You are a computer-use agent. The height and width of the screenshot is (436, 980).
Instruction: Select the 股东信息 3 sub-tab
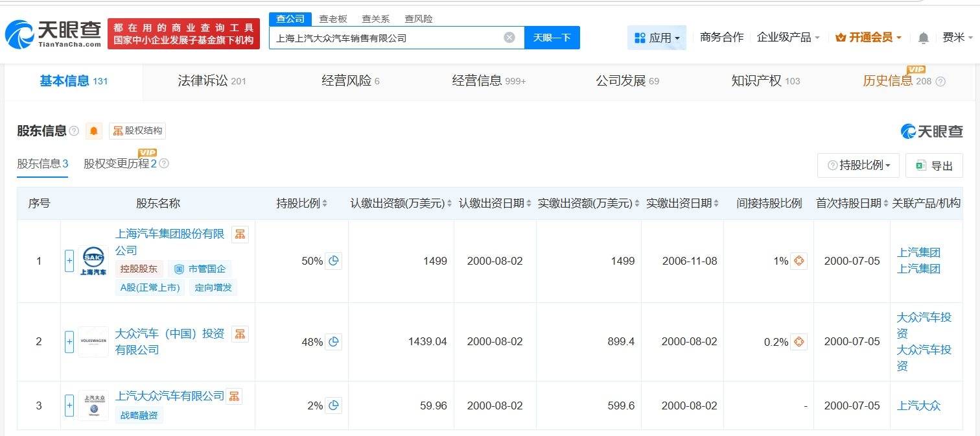43,163
